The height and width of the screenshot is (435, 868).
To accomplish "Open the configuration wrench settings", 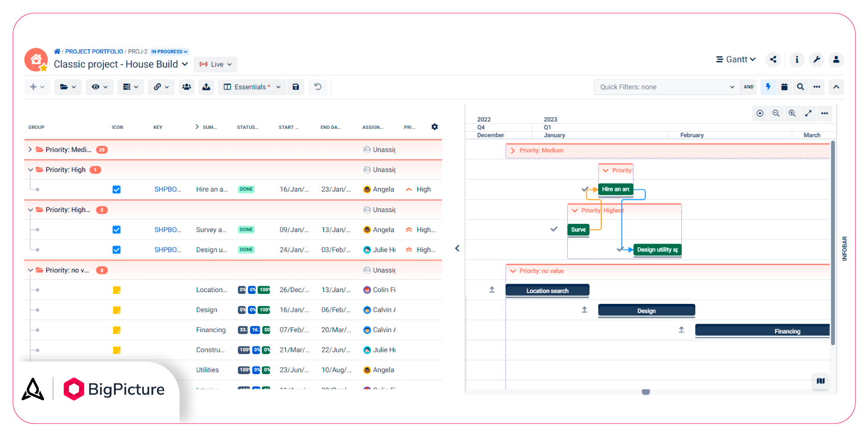I will point(816,60).
